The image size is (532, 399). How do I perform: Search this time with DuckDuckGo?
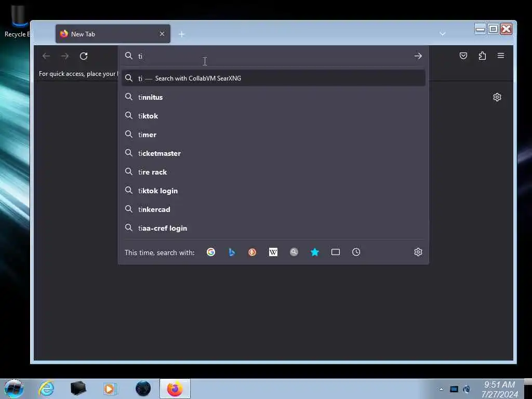[252, 252]
